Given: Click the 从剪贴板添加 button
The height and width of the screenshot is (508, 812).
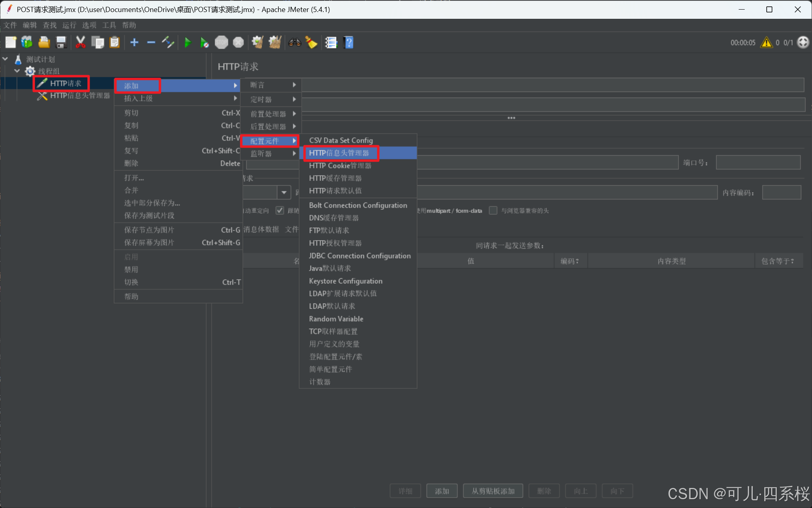Looking at the screenshot, I should (493, 491).
